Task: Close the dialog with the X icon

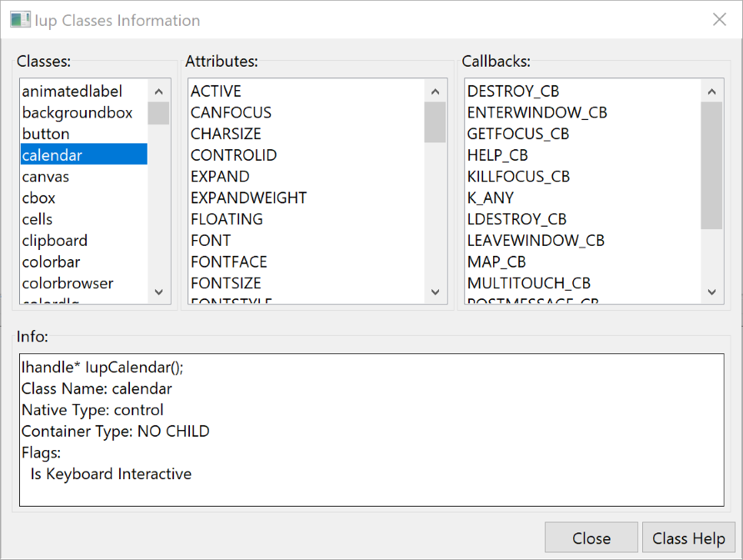Action: click(x=719, y=20)
